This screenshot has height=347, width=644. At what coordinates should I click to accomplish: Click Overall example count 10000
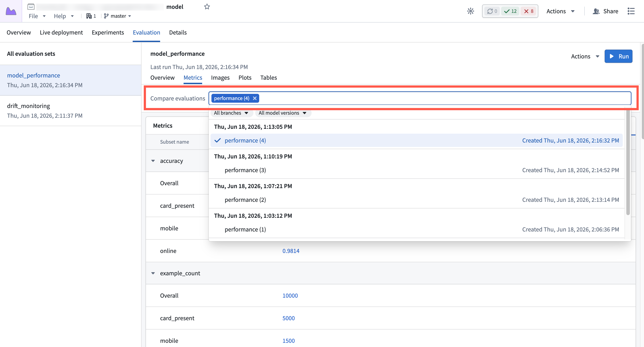coord(290,295)
